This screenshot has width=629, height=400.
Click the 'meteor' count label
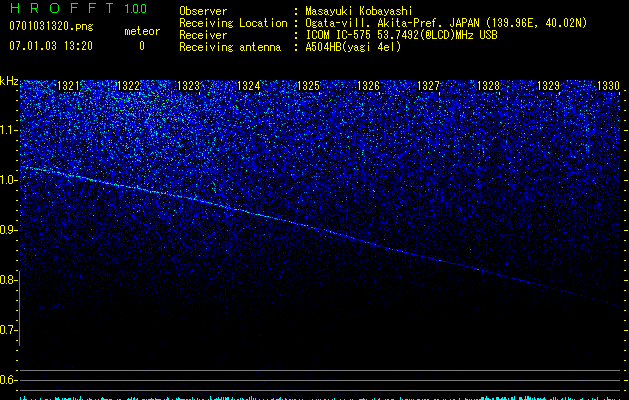click(x=142, y=31)
